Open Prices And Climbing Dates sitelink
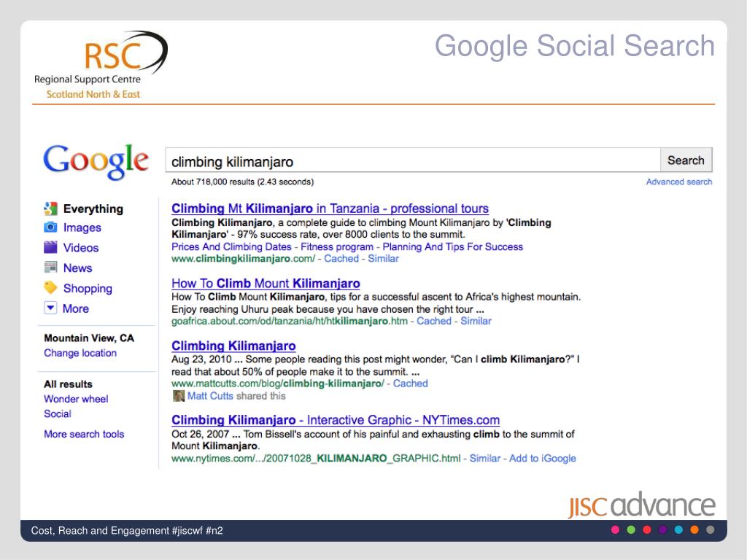Image resolution: width=747 pixels, height=560 pixels. click(x=231, y=246)
